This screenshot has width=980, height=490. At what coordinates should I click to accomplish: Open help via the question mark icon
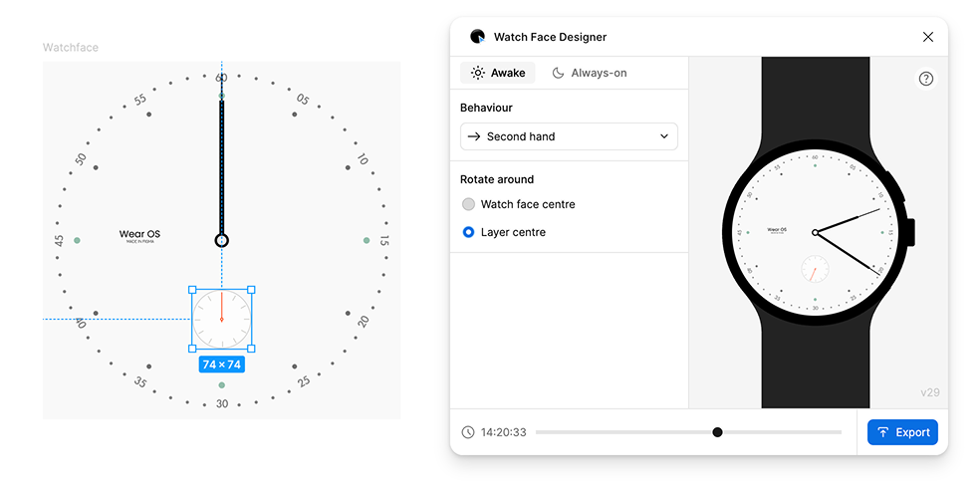[x=925, y=79]
